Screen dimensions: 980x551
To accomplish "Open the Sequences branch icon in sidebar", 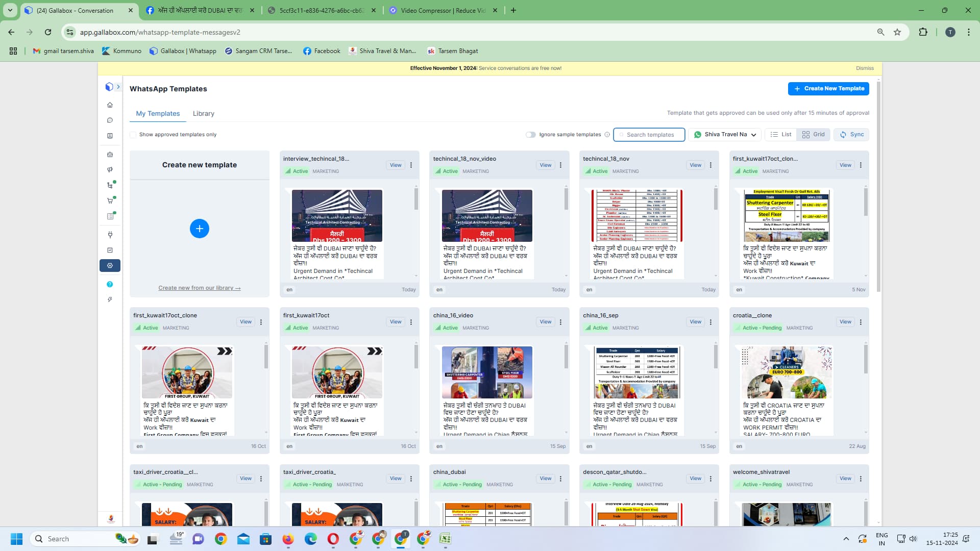I will point(110,185).
